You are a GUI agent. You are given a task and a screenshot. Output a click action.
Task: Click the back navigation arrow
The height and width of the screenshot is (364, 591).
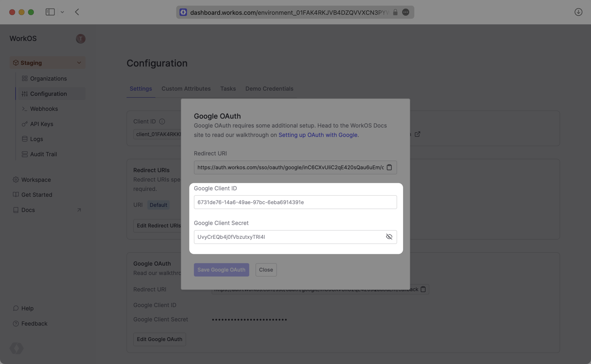click(77, 12)
